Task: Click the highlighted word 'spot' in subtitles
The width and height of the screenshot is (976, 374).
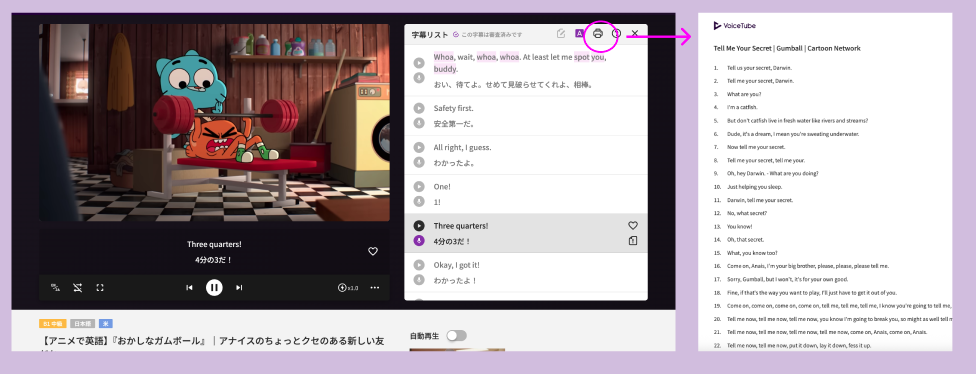Action: 581,57
